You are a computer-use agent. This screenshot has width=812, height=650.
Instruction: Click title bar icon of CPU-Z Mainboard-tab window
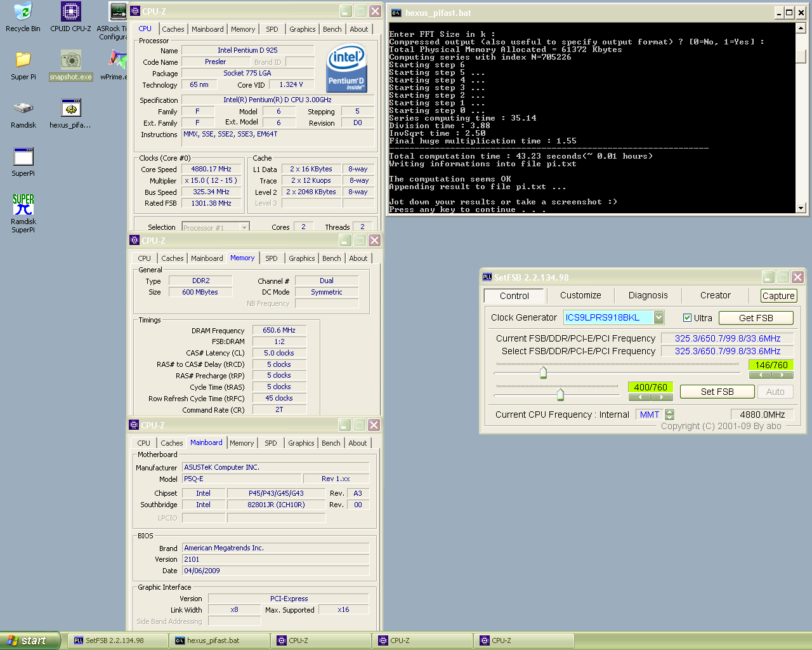click(x=134, y=425)
